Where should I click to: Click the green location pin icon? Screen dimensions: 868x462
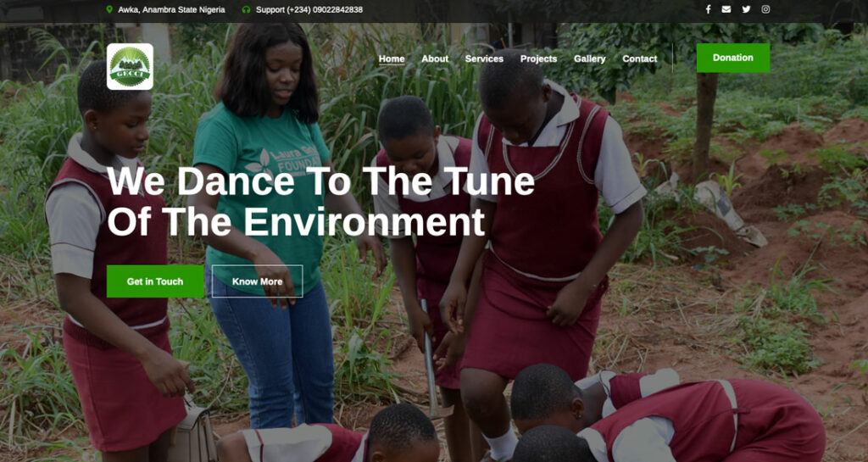pos(109,9)
